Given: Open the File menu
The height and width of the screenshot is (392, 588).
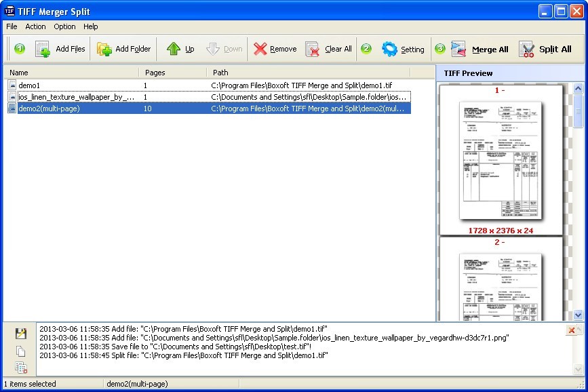Looking at the screenshot, I should 12,26.
